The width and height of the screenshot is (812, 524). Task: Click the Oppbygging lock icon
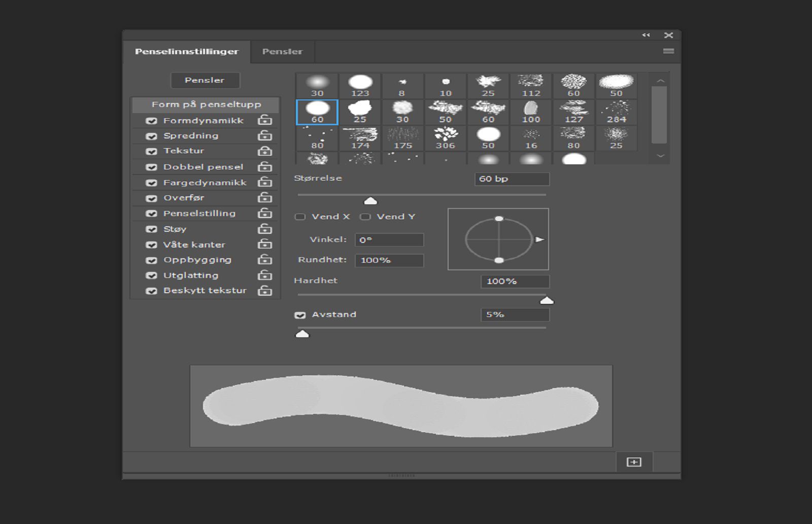[265, 260]
